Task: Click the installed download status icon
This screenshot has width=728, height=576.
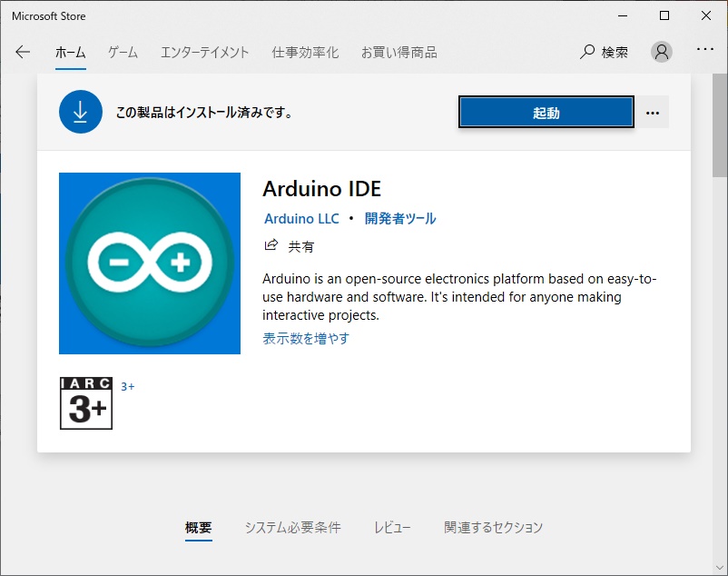Action: point(80,112)
